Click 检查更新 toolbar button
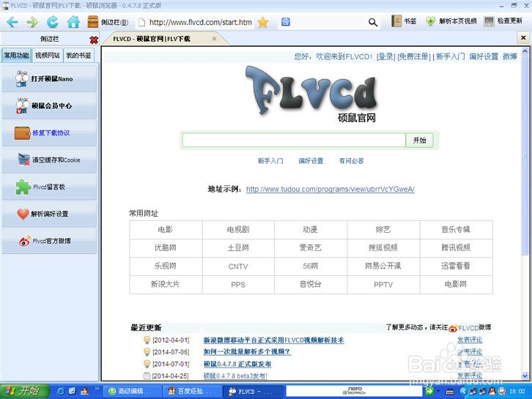 [503, 21]
